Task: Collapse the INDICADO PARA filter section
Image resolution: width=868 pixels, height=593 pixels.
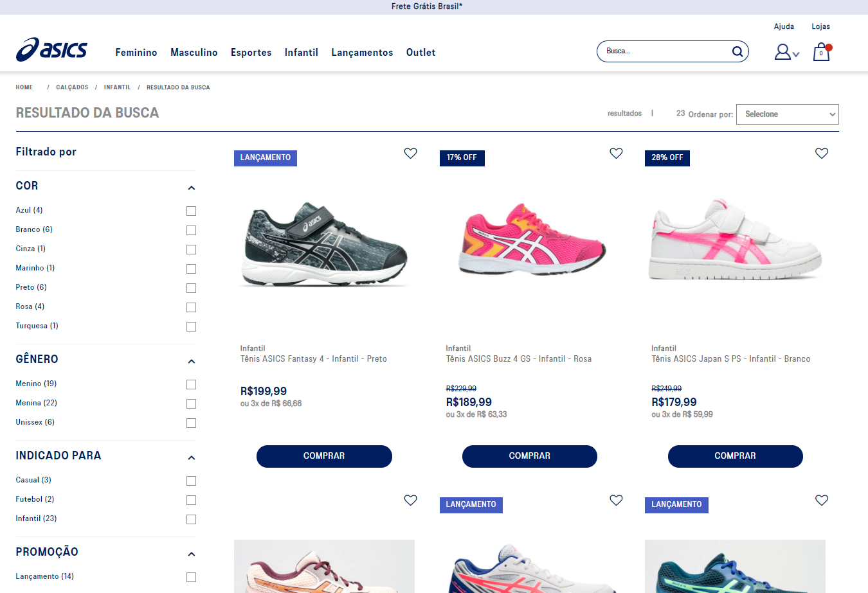Action: 191,458
